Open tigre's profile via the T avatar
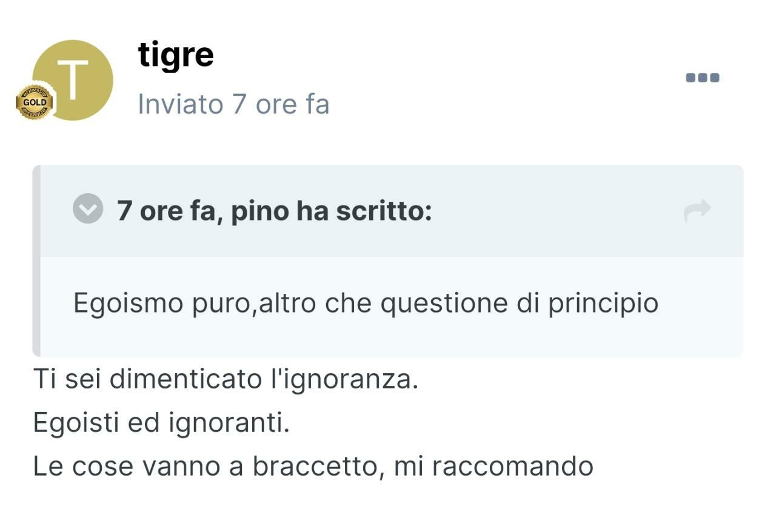776x532 pixels. click(73, 80)
